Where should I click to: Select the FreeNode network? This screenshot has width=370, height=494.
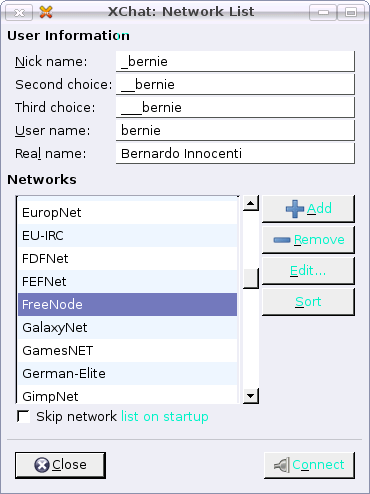(127, 305)
